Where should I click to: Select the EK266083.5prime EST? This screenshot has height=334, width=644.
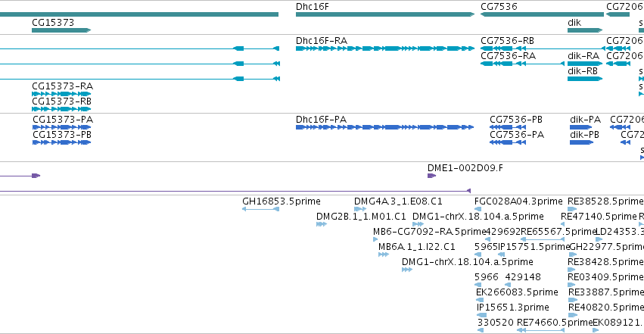[x=480, y=301]
